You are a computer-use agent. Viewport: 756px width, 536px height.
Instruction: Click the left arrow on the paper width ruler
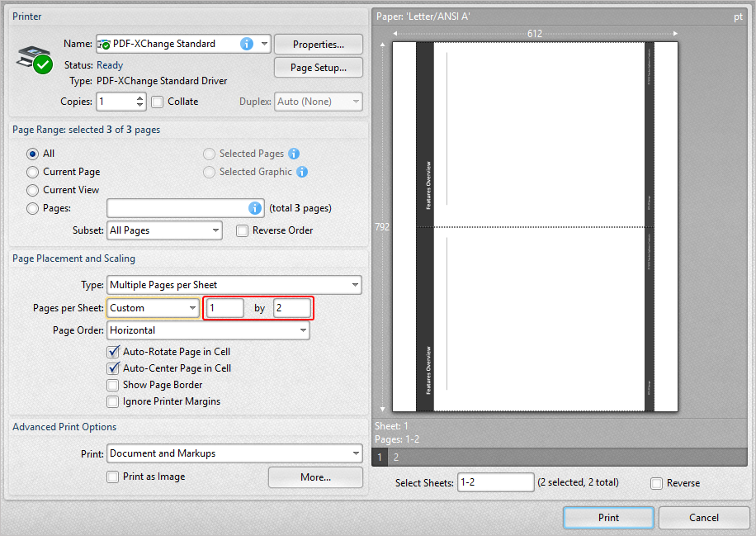(395, 33)
